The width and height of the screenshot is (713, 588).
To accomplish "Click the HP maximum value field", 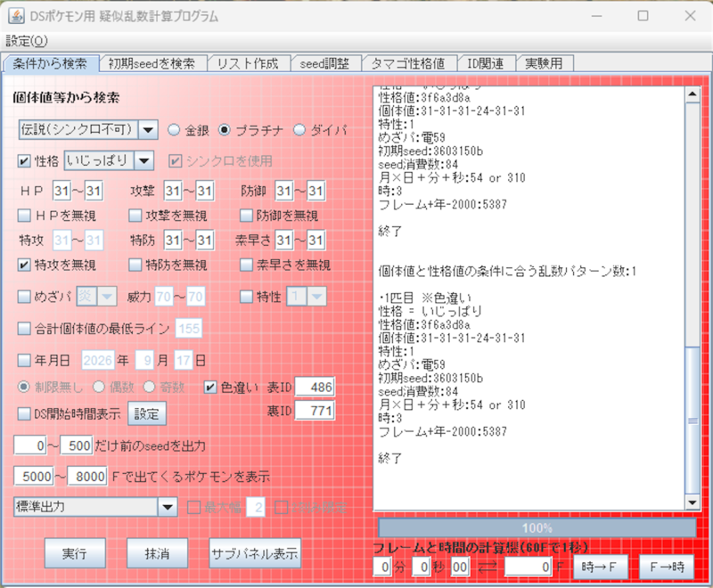I will pyautogui.click(x=94, y=191).
